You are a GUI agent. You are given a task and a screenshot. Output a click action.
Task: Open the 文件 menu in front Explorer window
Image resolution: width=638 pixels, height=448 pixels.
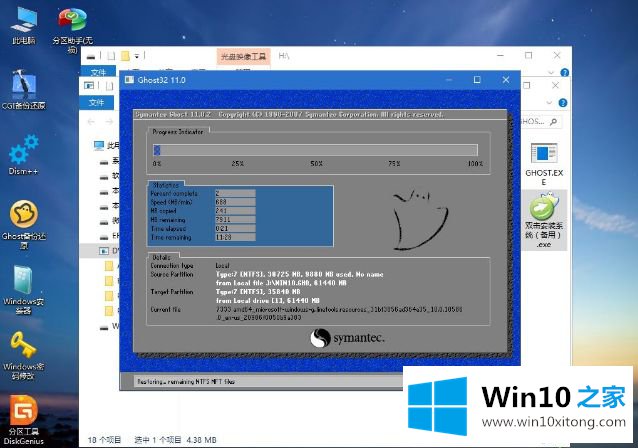[98, 102]
